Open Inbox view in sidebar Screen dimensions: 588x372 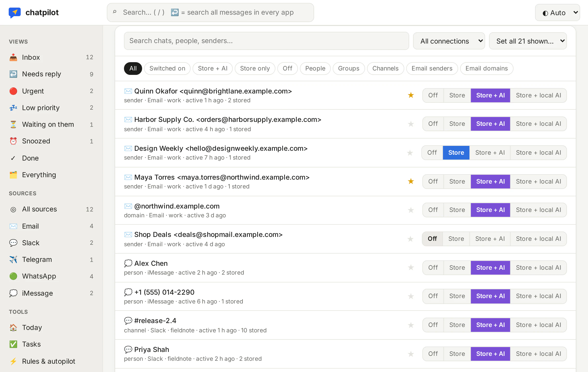[x=51, y=57]
